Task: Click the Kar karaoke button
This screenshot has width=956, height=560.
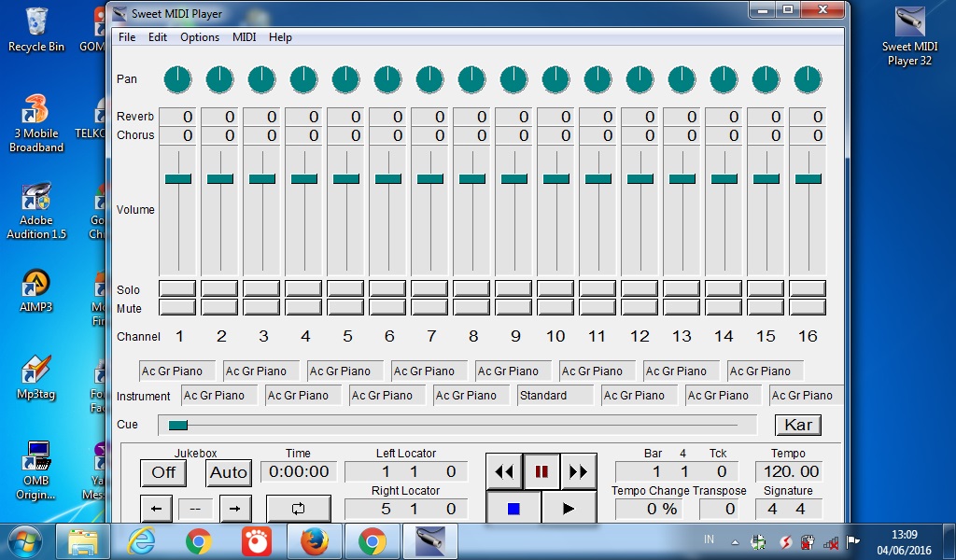Action: pos(798,425)
